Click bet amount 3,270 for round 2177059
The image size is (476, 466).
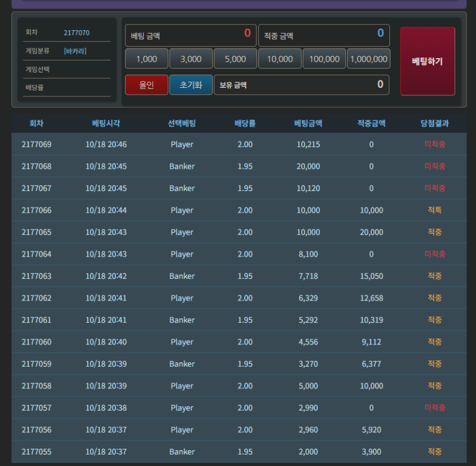pos(308,364)
